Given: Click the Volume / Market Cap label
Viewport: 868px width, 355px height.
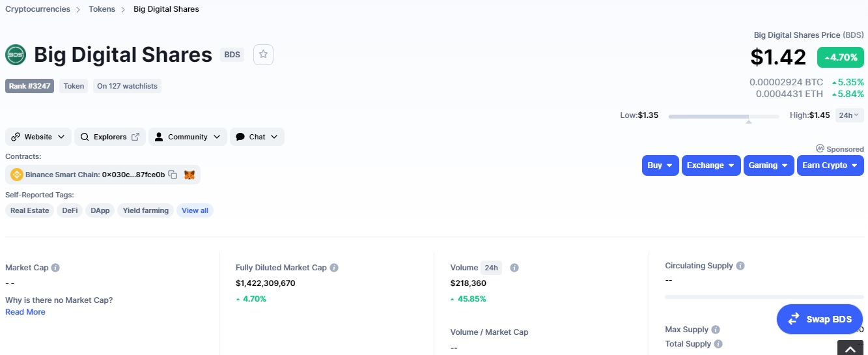Looking at the screenshot, I should point(489,332).
